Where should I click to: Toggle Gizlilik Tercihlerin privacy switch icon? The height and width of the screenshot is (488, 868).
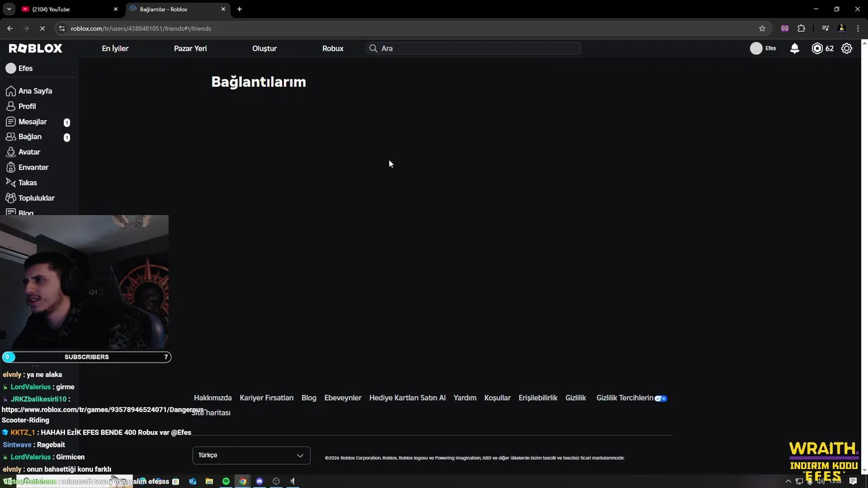660,399
